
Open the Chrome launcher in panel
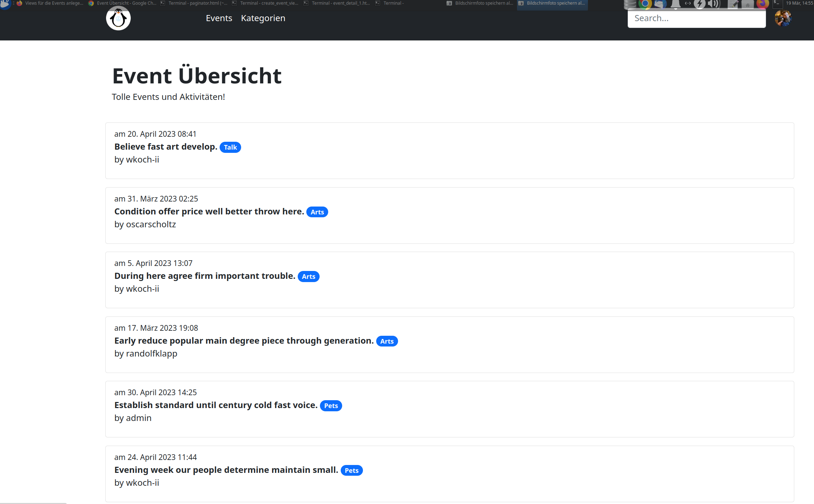click(645, 4)
